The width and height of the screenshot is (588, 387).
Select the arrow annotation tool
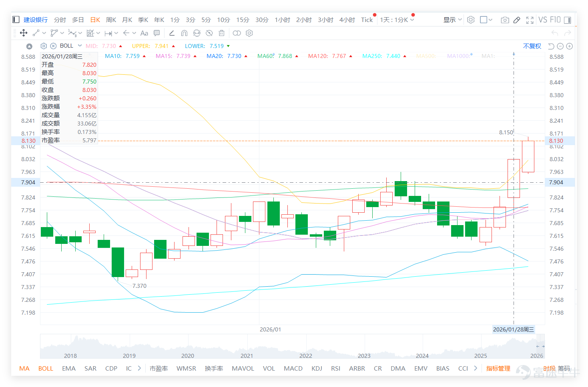pyautogui.click(x=126, y=33)
